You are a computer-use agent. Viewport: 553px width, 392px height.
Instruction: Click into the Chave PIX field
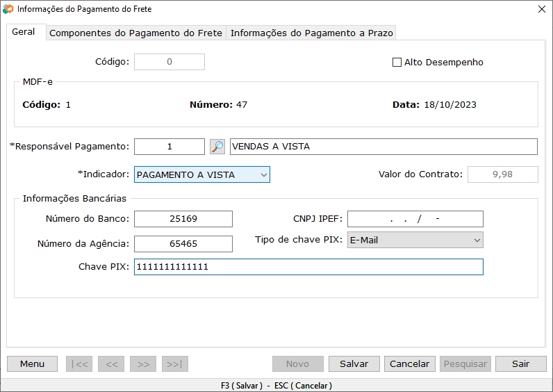(308, 267)
